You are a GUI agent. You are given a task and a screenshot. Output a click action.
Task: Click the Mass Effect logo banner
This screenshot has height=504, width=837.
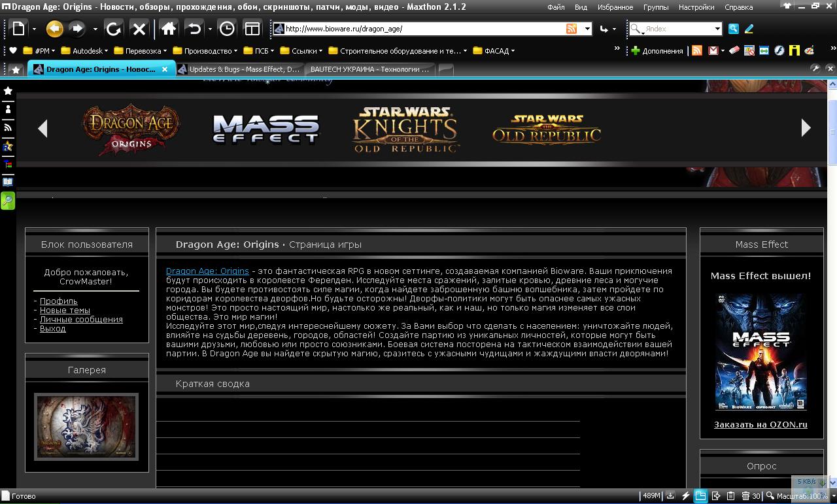[x=266, y=129]
